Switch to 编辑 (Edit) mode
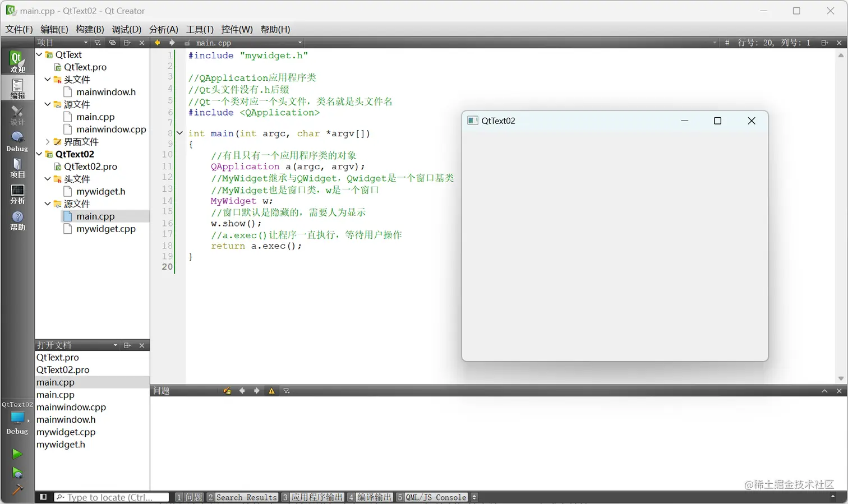The height and width of the screenshot is (504, 848). click(x=17, y=88)
